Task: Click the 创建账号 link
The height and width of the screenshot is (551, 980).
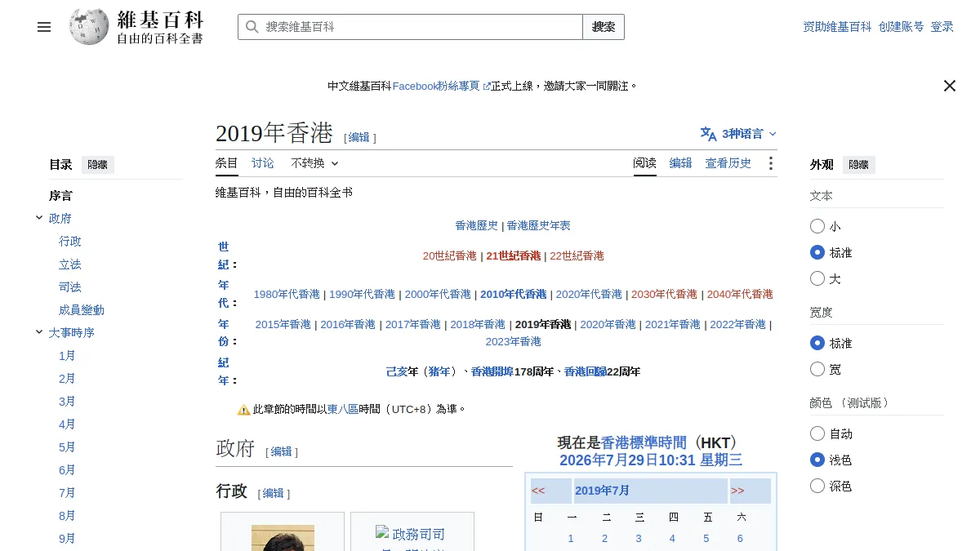Action: 902,27
